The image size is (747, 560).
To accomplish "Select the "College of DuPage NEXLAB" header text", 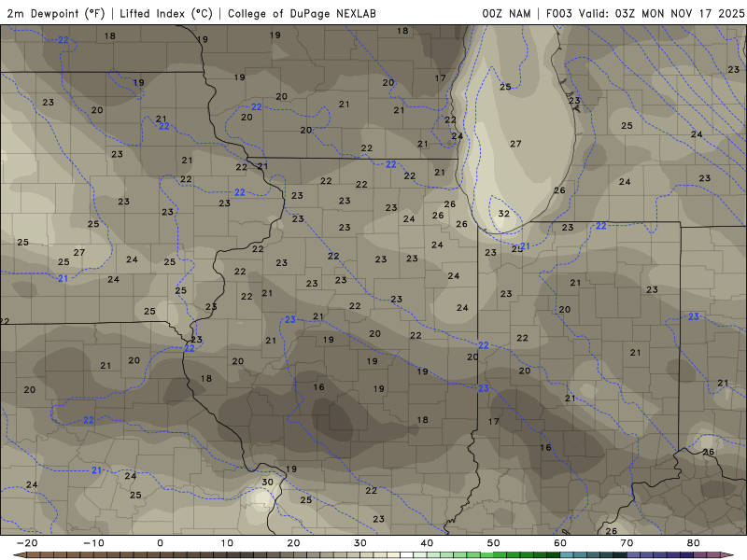I will pos(302,13).
